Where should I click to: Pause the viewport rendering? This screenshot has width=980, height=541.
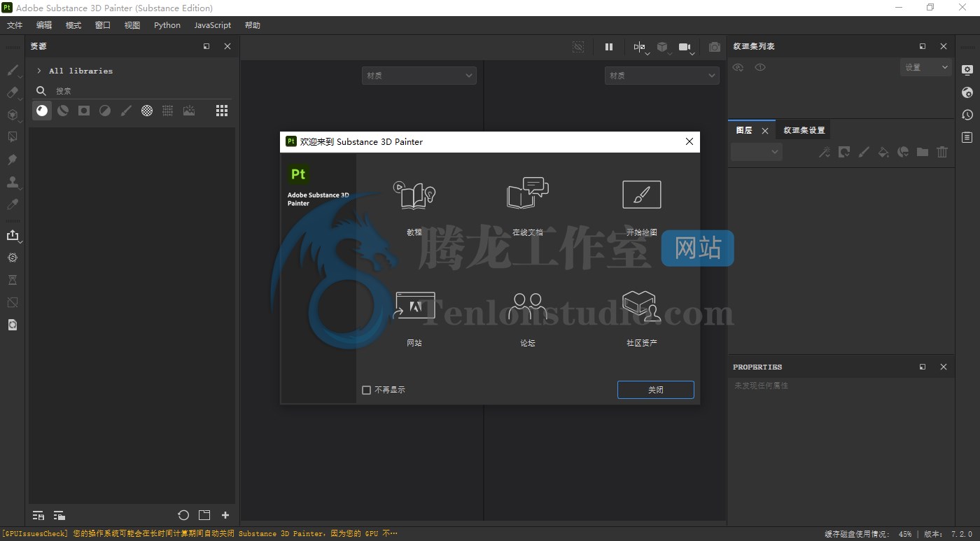pos(609,47)
